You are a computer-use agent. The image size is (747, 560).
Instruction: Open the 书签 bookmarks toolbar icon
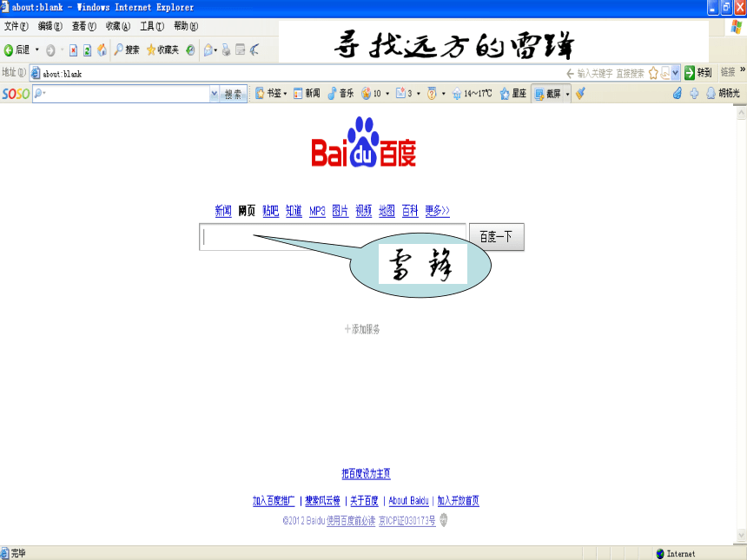coord(260,94)
